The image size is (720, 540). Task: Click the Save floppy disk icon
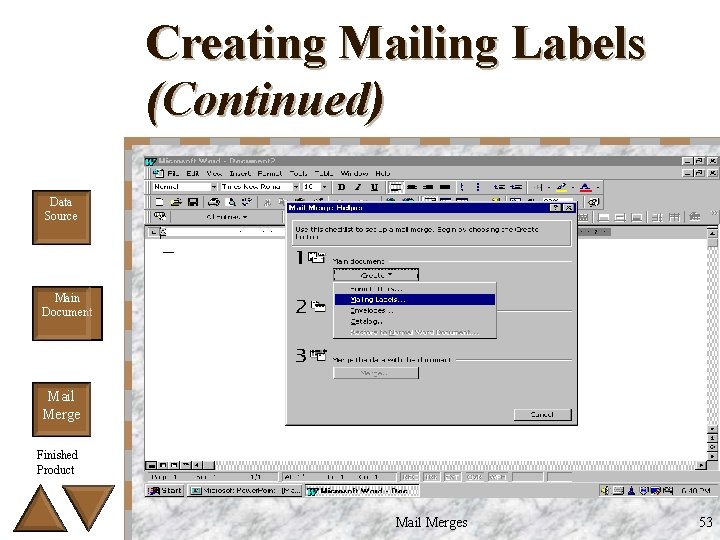coord(193,202)
